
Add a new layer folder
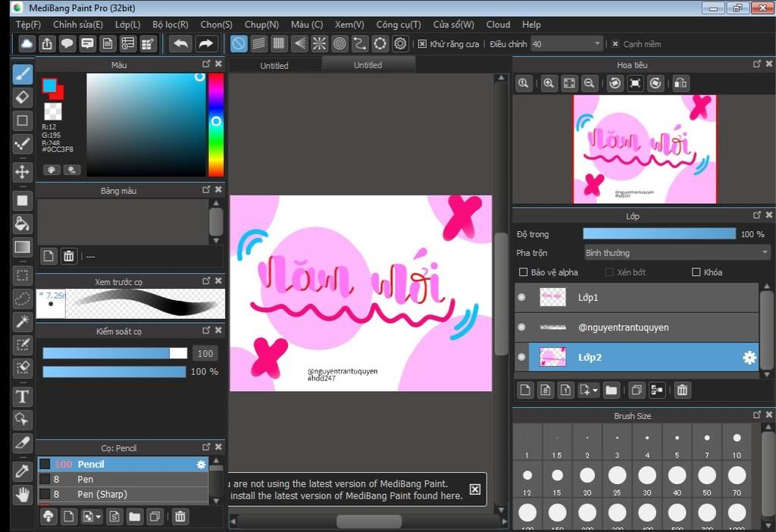pyautogui.click(x=612, y=390)
